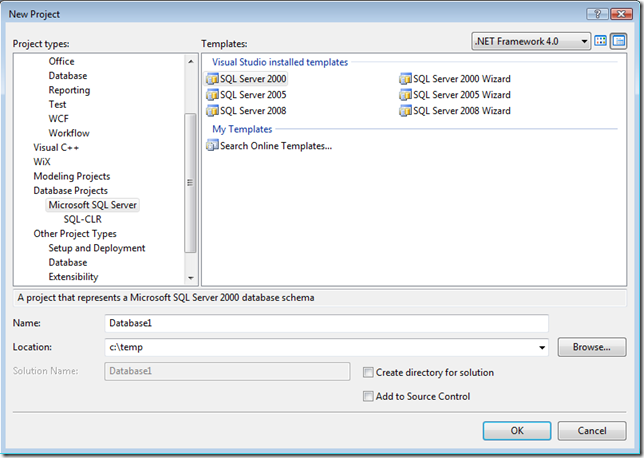Choose the SQL Server 2008 Wizard icon

click(405, 111)
